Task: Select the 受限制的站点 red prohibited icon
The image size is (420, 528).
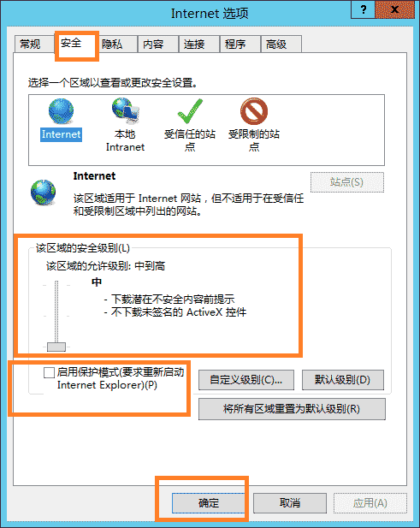Action: coord(254,111)
